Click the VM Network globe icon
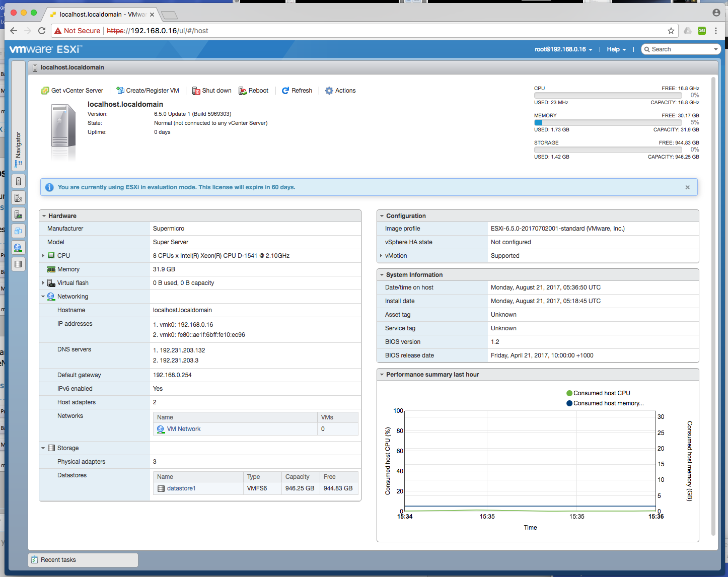Screen dimensions: 728x577 [x=161, y=429]
